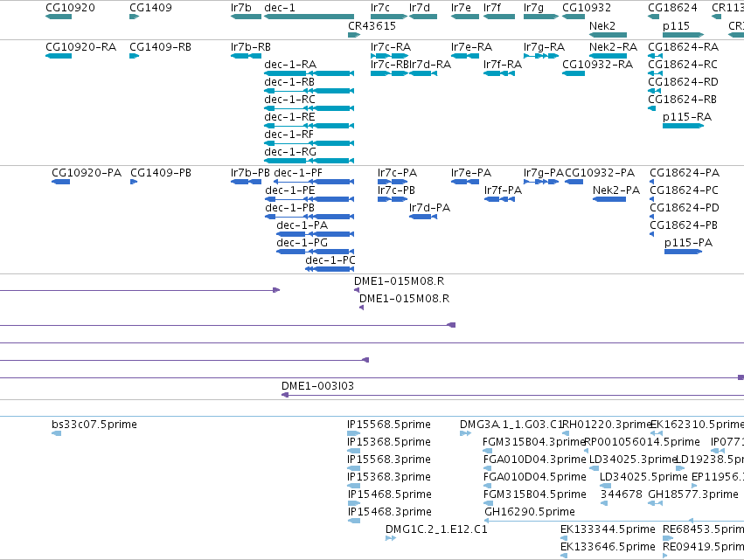This screenshot has width=744, height=560.
Task: Select the p115-RA transcript
Action: [x=684, y=126]
